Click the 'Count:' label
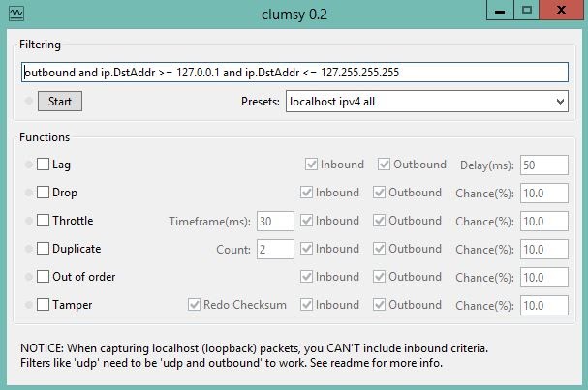588x390 pixels. pos(233,250)
